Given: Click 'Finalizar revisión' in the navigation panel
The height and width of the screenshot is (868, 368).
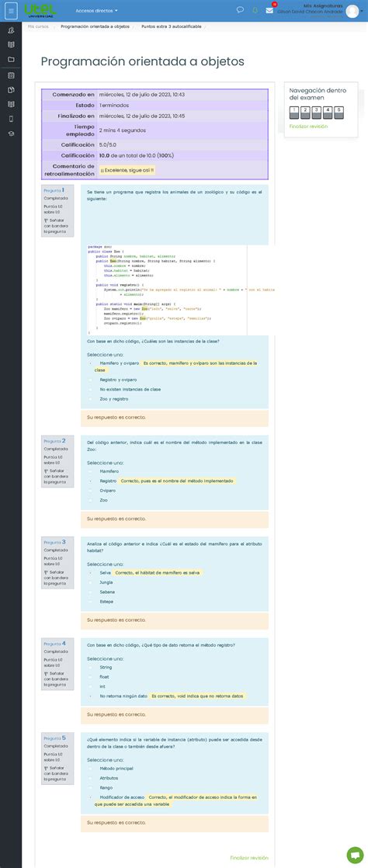Looking at the screenshot, I should tap(308, 127).
